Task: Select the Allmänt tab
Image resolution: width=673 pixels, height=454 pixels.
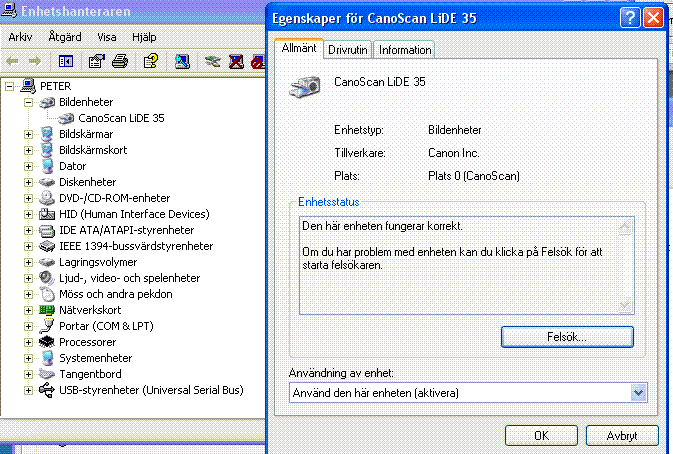Action: (x=299, y=48)
